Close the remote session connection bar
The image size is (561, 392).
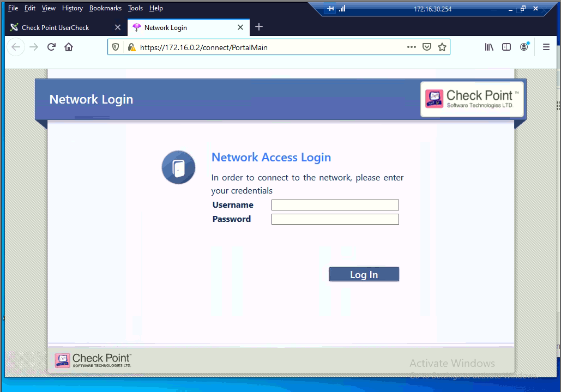tap(535, 9)
